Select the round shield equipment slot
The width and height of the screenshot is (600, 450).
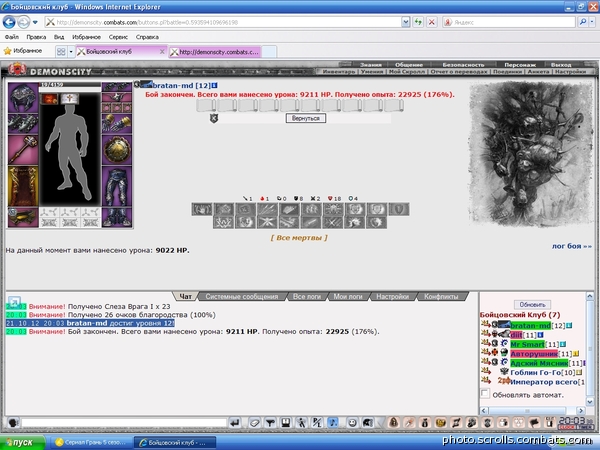point(117,150)
